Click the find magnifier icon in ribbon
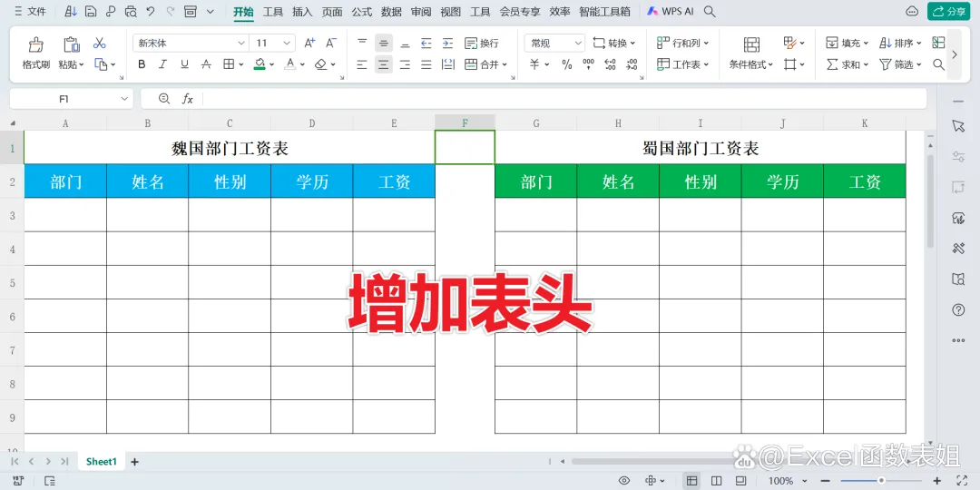Screen dimensions: 980x490 pos(938,64)
